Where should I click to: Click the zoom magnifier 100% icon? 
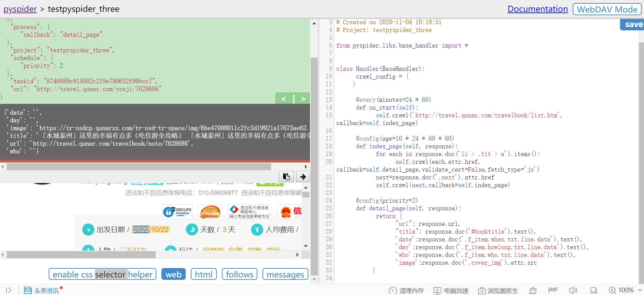(x=612, y=290)
